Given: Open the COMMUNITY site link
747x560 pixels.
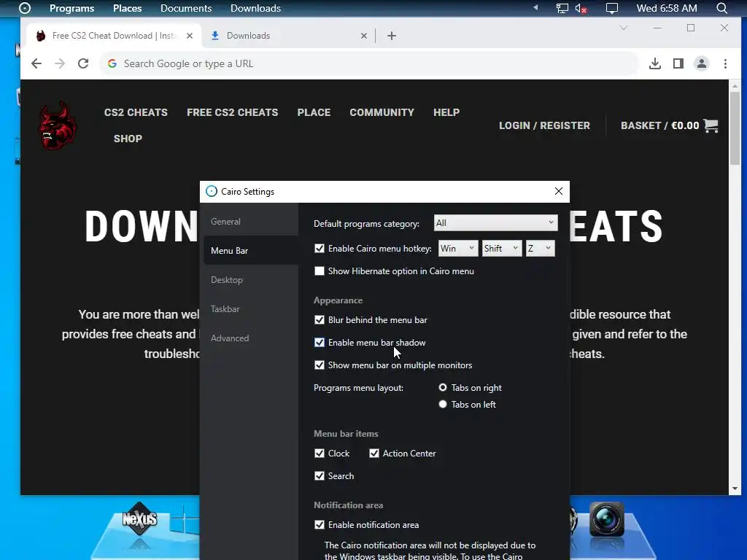Looking at the screenshot, I should tap(382, 112).
